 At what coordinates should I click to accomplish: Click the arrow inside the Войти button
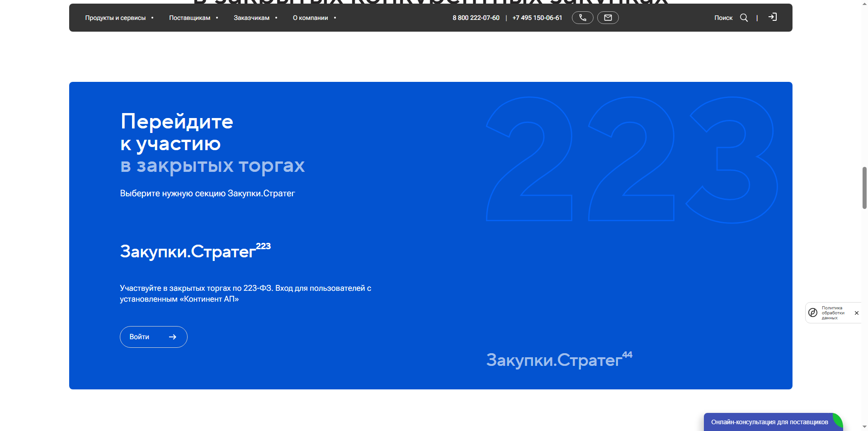point(173,337)
